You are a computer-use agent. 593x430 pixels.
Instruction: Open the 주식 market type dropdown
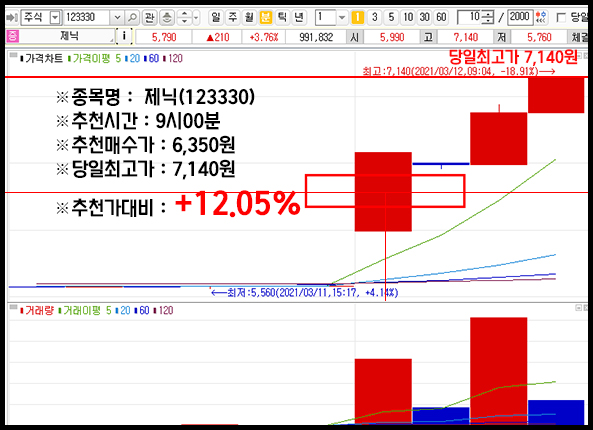coord(55,17)
